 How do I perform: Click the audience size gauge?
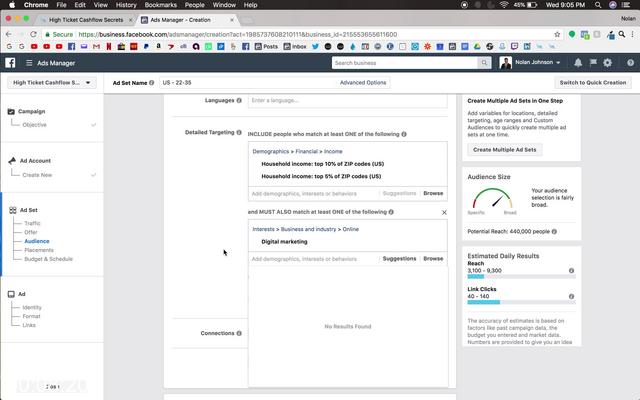[x=492, y=199]
